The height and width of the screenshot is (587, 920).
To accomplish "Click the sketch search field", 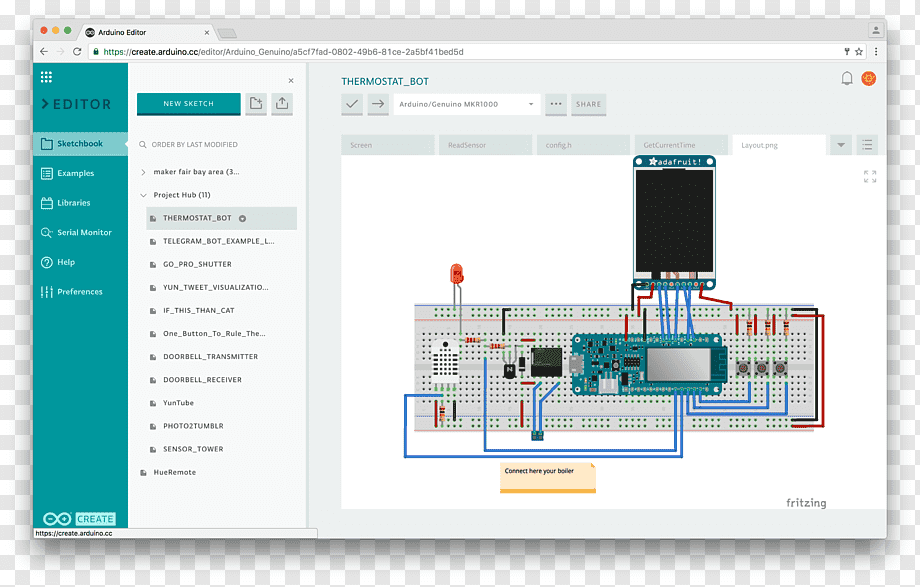I will tap(200, 145).
